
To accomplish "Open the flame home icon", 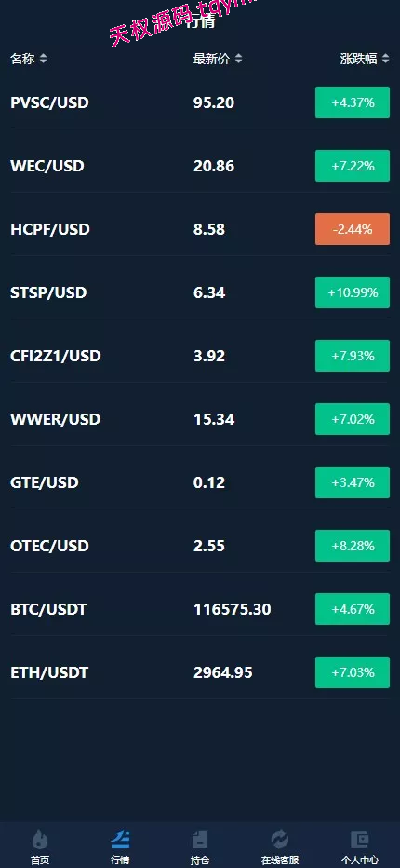I will pyautogui.click(x=40, y=839).
